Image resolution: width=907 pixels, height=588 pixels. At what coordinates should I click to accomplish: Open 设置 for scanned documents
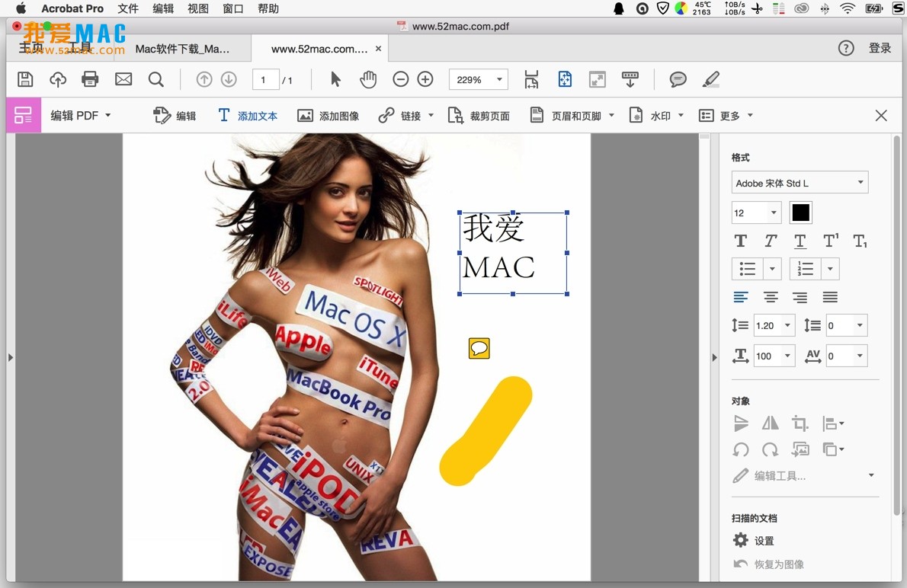[x=754, y=541]
